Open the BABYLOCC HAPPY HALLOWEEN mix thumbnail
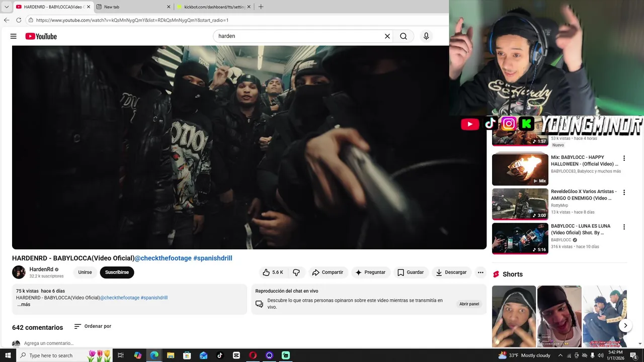 [520, 169]
